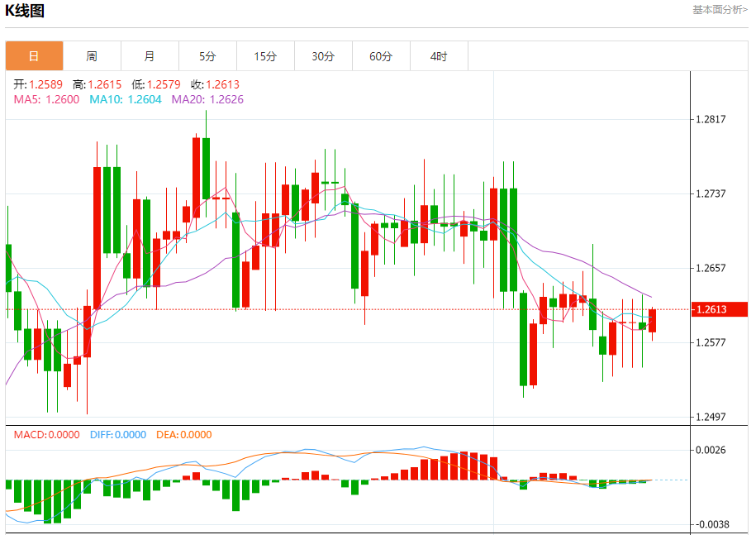Click the 低:1.2579 low value
The height and width of the screenshot is (535, 756).
pos(155,84)
